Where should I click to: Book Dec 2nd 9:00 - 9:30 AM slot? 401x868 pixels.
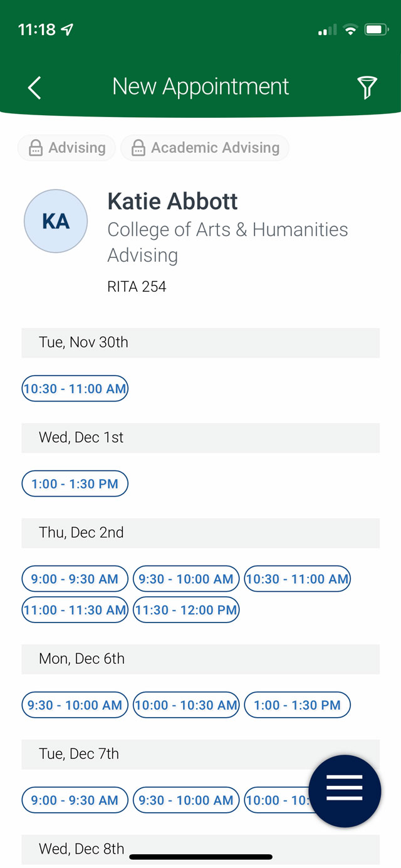(75, 579)
